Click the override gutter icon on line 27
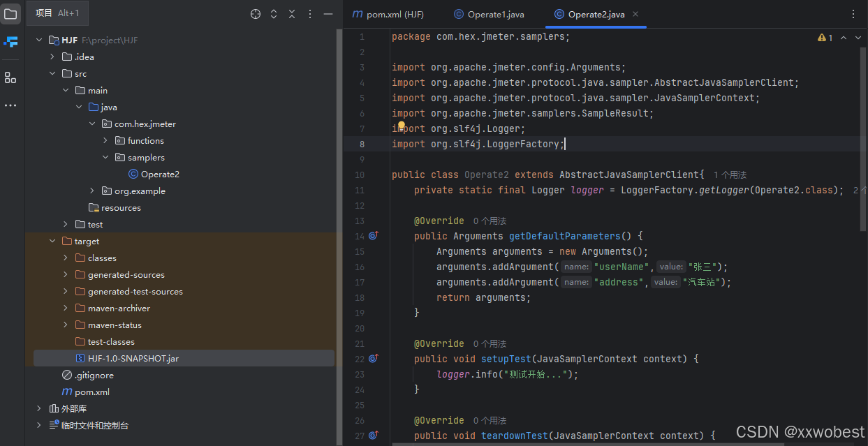Viewport: 868px width, 446px height. click(373, 435)
